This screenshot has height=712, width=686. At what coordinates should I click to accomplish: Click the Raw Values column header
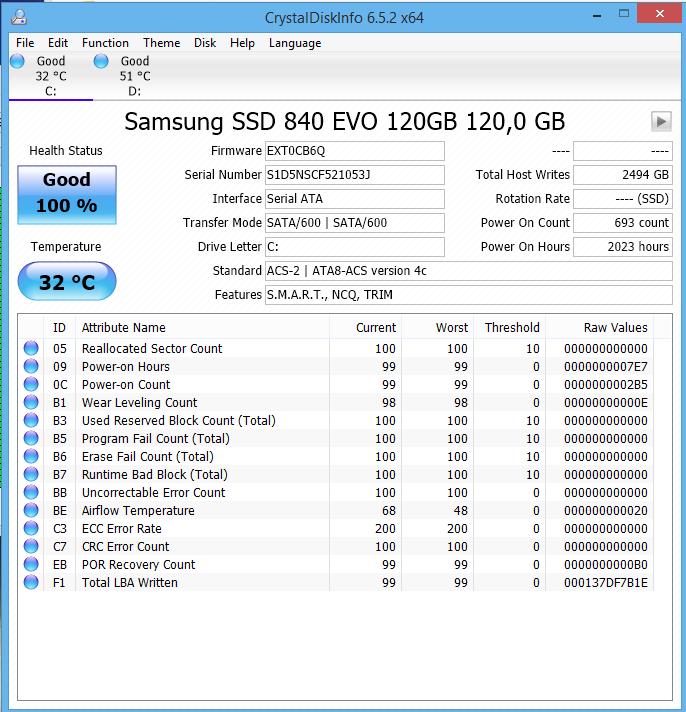615,327
